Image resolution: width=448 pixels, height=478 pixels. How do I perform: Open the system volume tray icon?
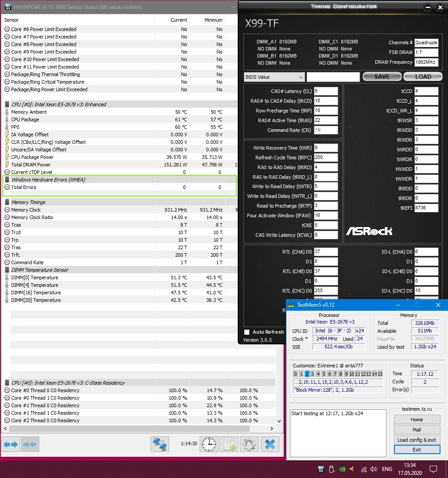coord(374,469)
